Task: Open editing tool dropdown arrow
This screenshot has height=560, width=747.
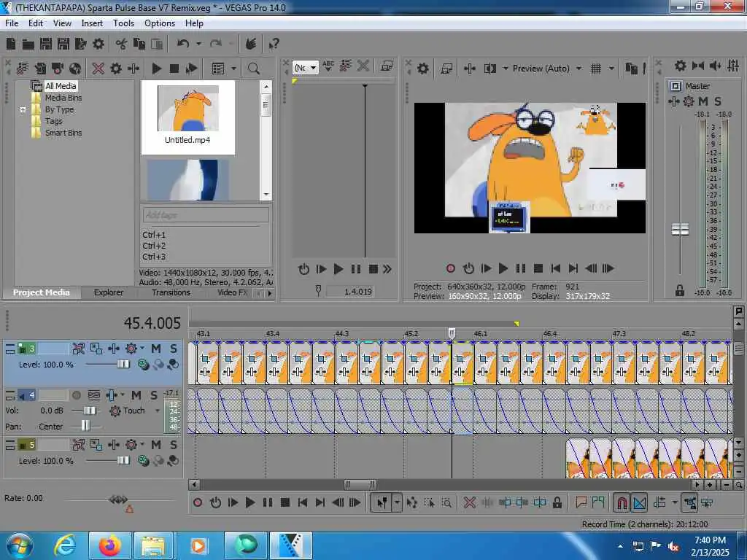Action: (397, 502)
